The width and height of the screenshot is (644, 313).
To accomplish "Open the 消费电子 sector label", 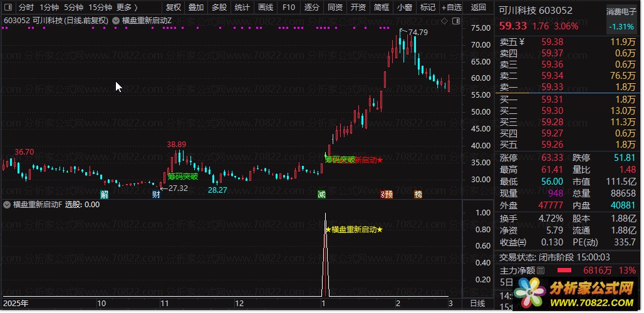I will tap(621, 13).
